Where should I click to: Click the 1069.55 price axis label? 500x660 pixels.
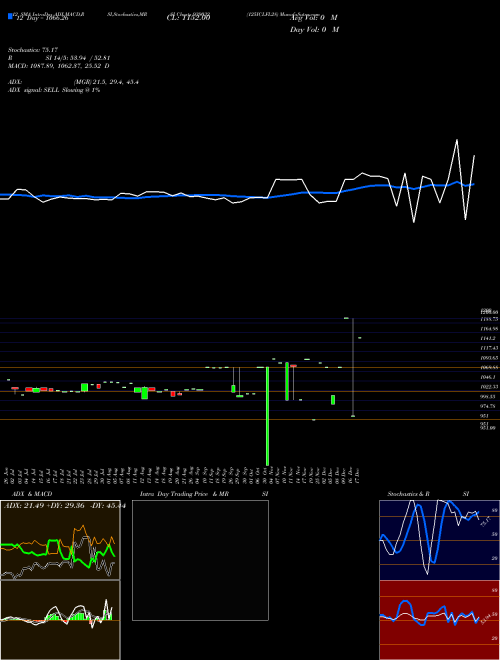coord(489,367)
